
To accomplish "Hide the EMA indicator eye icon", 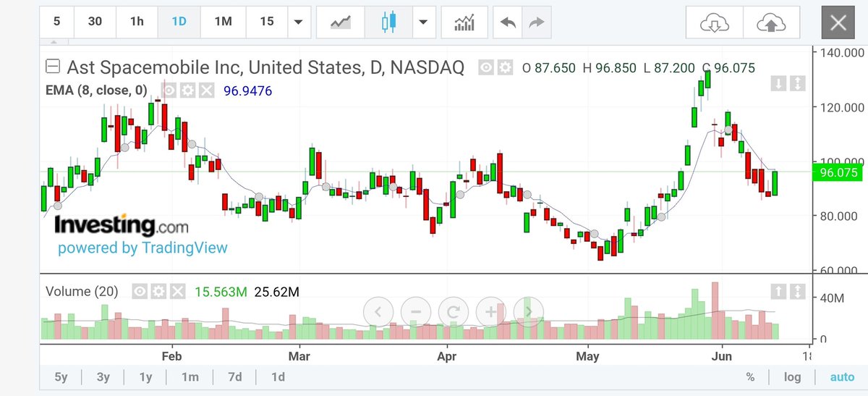I will pos(170,90).
